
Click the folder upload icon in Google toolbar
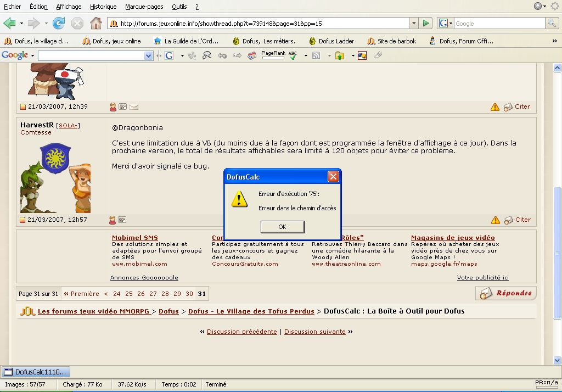[x=339, y=55]
